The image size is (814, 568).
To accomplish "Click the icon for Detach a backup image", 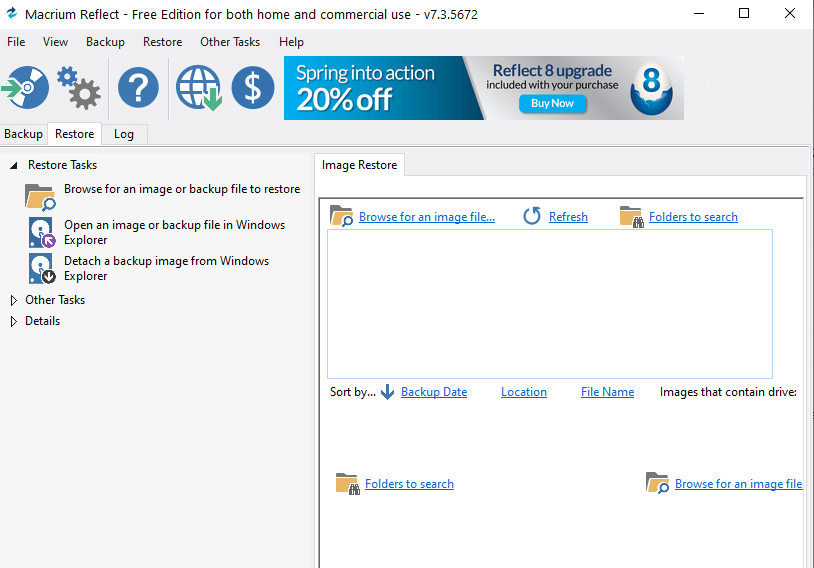I will pyautogui.click(x=42, y=268).
